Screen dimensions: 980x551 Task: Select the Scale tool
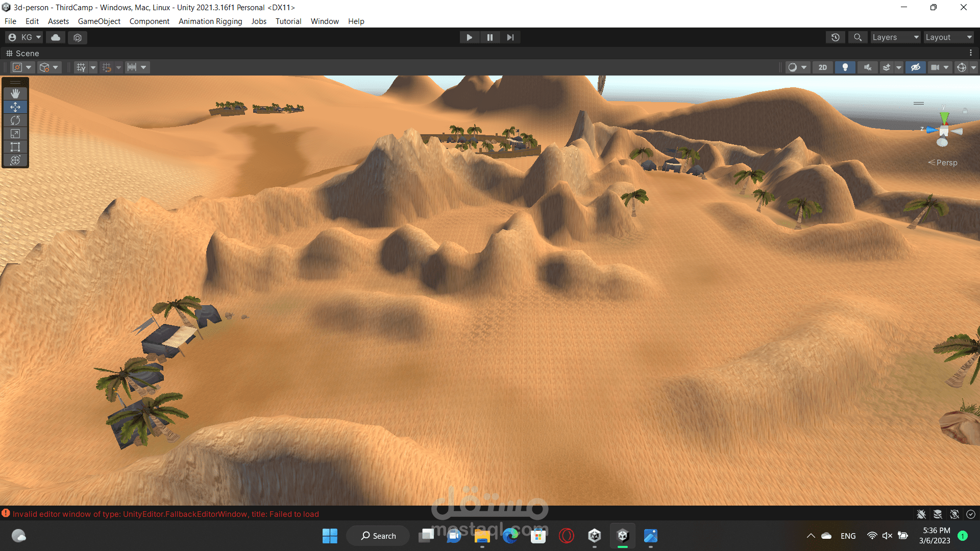[x=15, y=134]
